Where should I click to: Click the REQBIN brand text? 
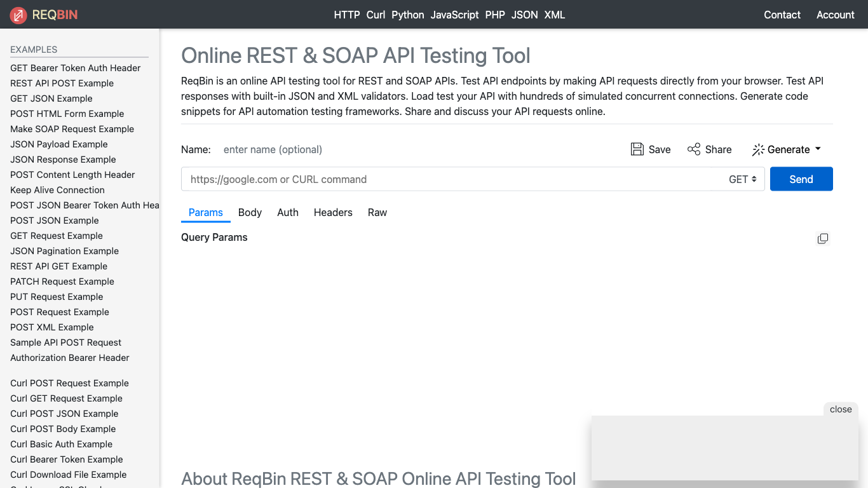click(55, 15)
